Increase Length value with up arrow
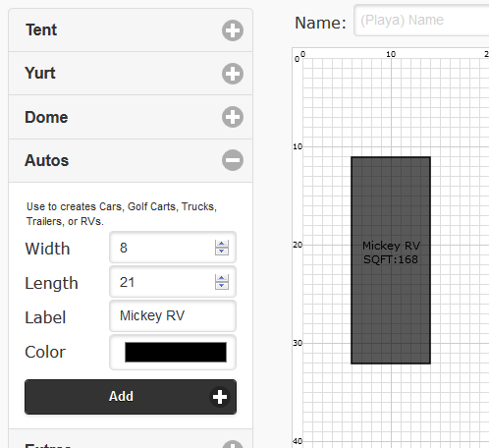Screen dimensions: 489x448 click(222, 278)
